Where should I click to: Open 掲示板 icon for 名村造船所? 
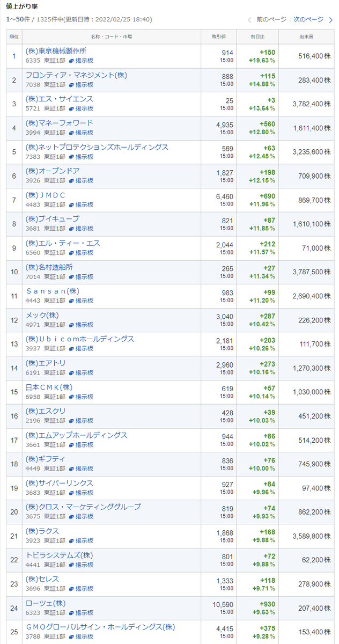pyautogui.click(x=71, y=276)
